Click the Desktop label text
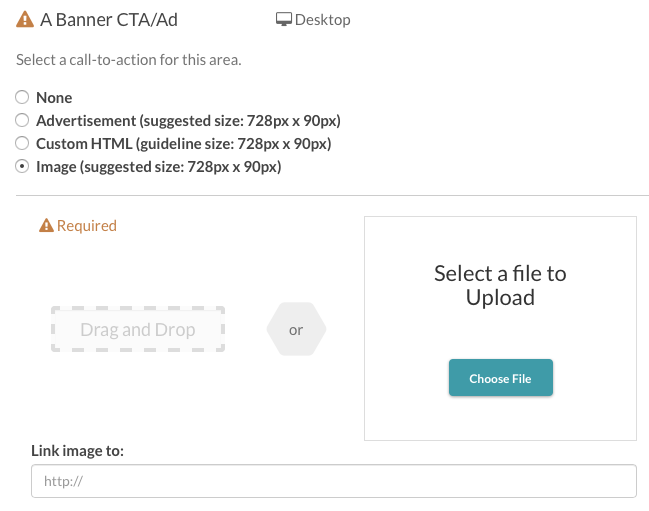 tap(322, 19)
